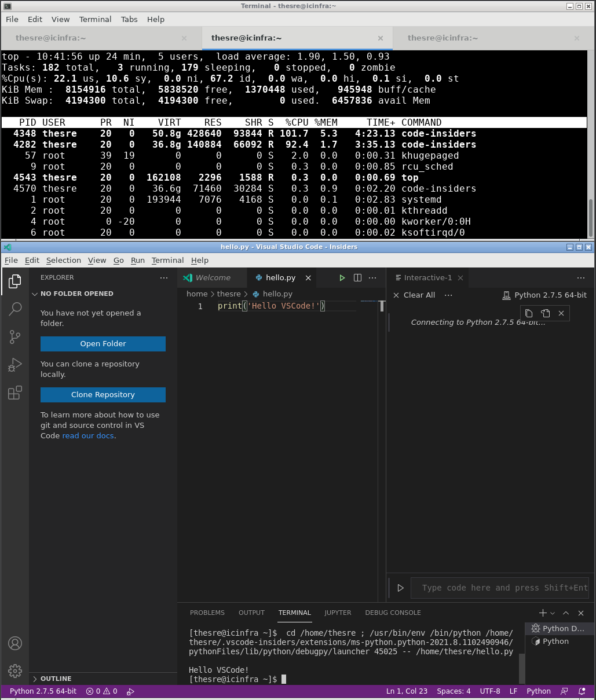Switch to the Problems panel tab
This screenshot has width=596, height=700.
pos(207,613)
